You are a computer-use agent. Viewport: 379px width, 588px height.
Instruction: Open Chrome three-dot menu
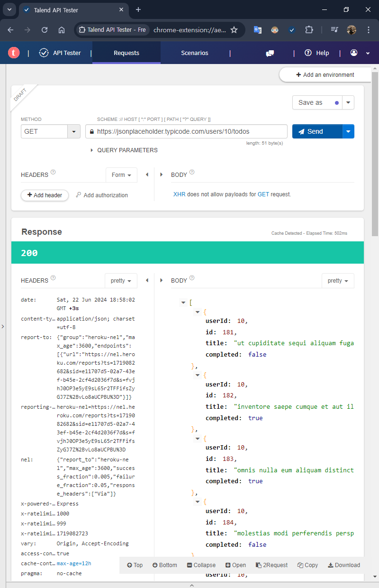(x=369, y=29)
